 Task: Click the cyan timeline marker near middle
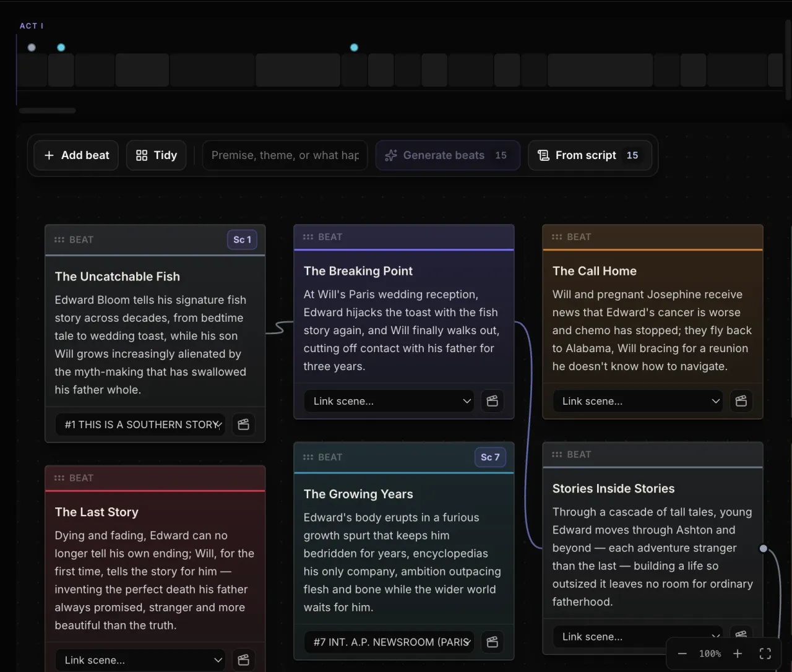point(354,48)
